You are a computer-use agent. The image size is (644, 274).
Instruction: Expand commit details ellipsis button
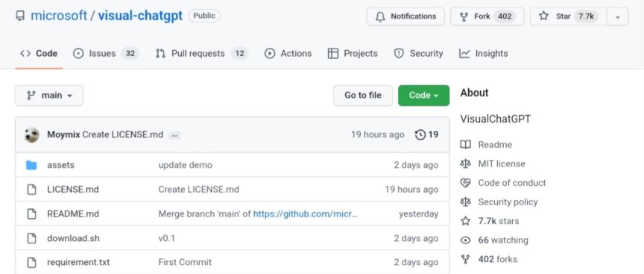[174, 135]
